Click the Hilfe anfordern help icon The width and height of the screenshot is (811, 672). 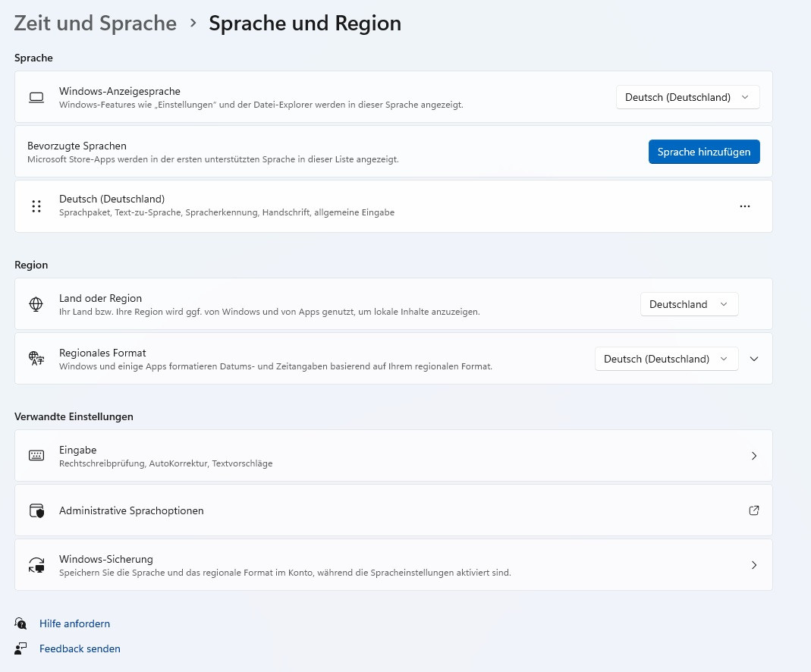[x=20, y=623]
